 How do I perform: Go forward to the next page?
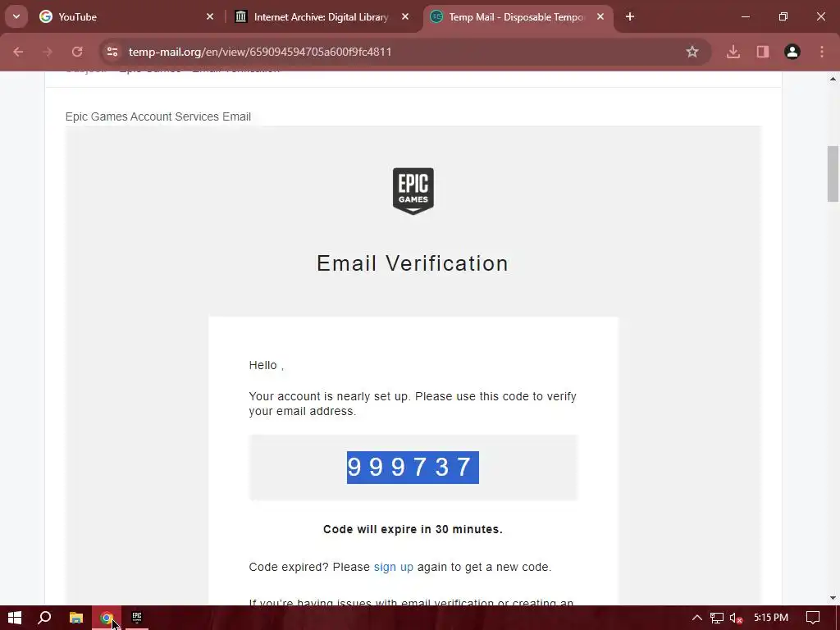click(48, 52)
